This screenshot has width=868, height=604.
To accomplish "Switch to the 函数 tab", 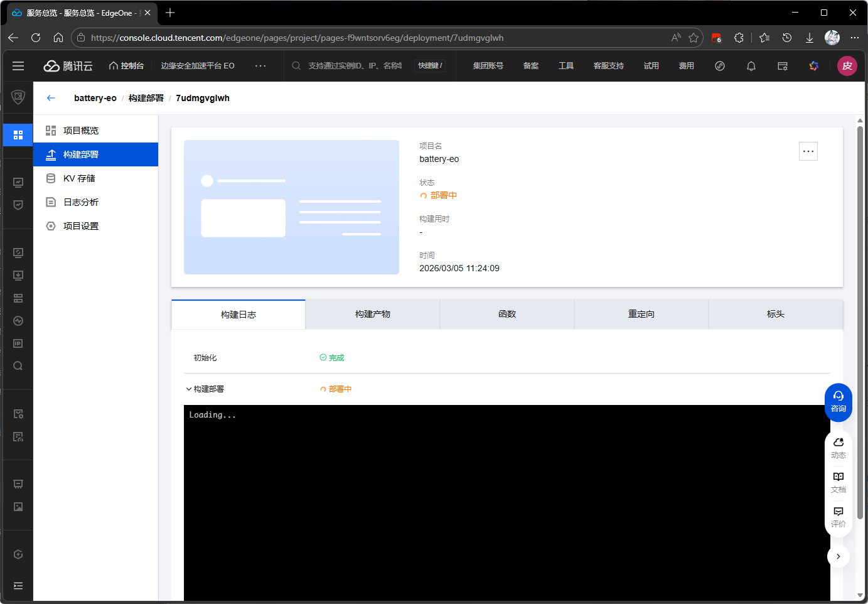I will 507,314.
